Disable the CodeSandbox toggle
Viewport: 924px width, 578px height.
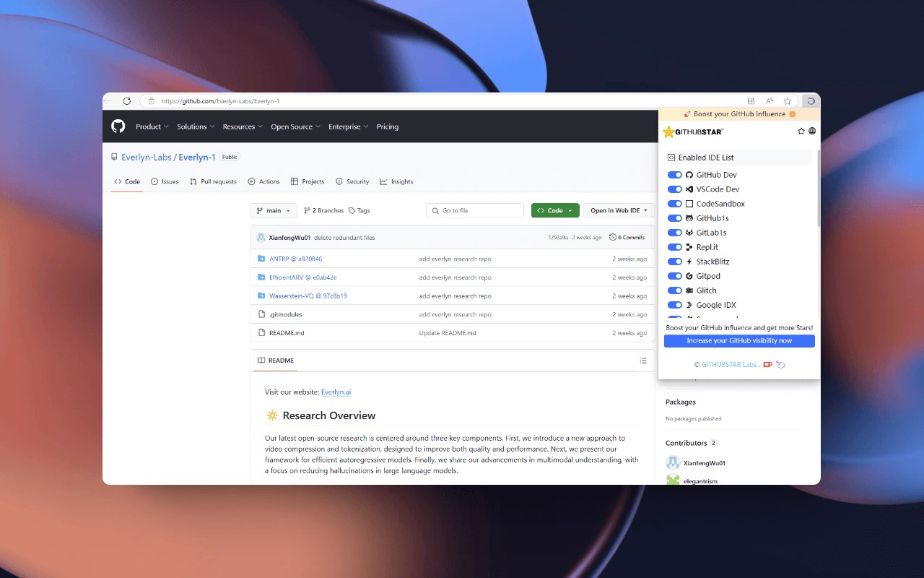click(675, 204)
